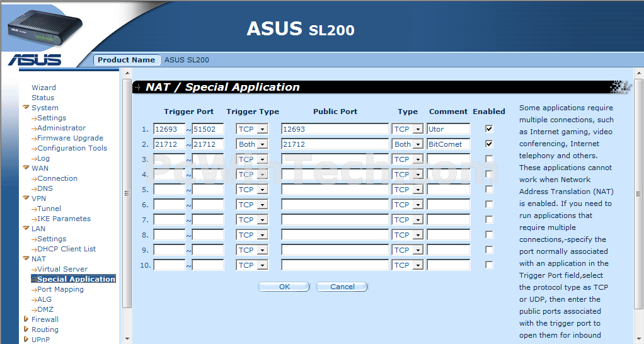
Task: Open Virtual Server page
Action: [x=62, y=269]
